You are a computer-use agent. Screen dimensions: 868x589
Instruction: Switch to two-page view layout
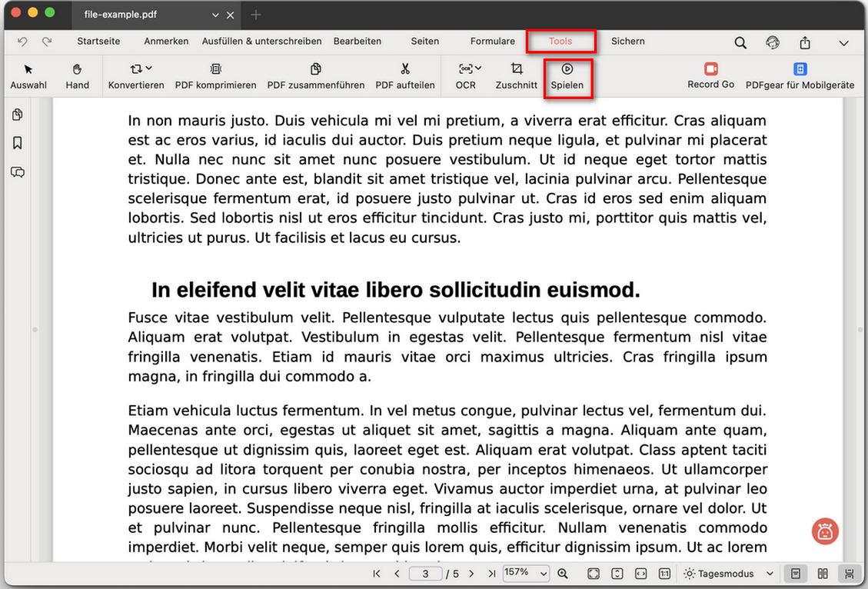tap(822, 573)
